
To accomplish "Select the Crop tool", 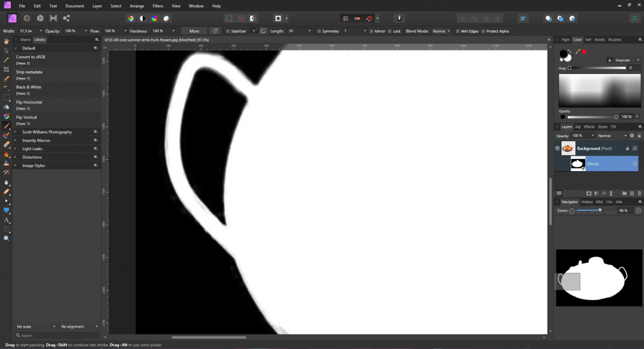I will 6,69.
